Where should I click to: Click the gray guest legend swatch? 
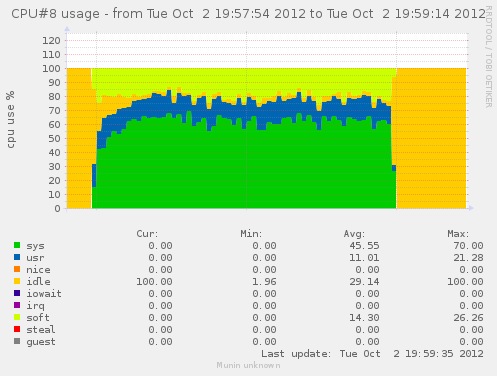(x=17, y=341)
